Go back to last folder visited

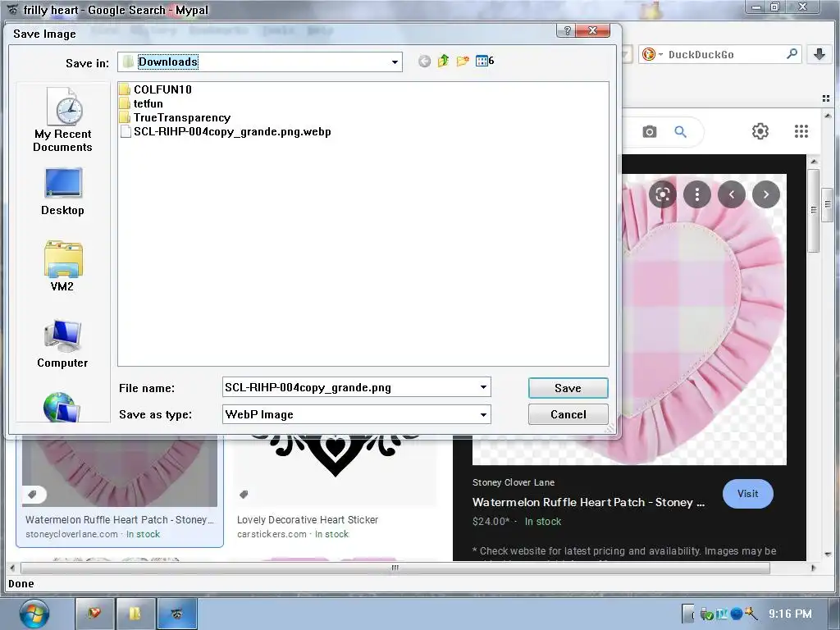click(424, 62)
